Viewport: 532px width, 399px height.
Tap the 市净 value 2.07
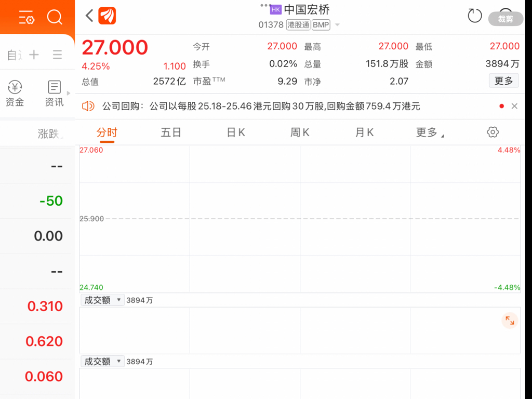coord(399,82)
